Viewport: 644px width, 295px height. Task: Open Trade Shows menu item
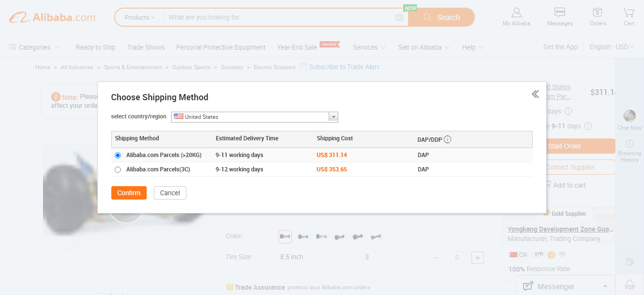(x=146, y=47)
